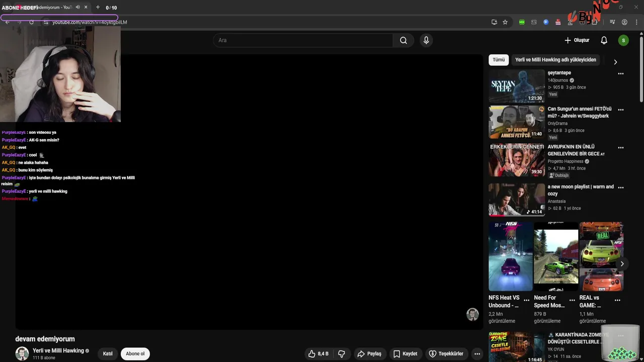644x362 pixels.
Task: Open options menu for the şeytantepe video
Action: point(621,73)
